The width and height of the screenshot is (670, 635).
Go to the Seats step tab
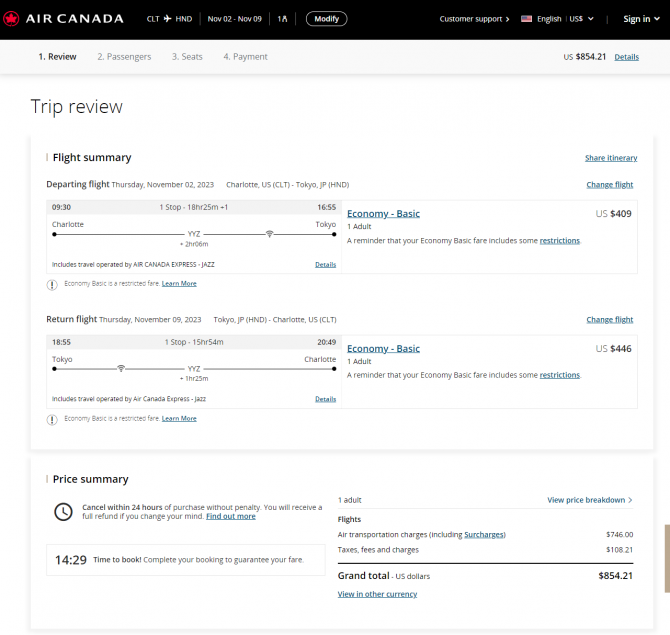(x=187, y=56)
